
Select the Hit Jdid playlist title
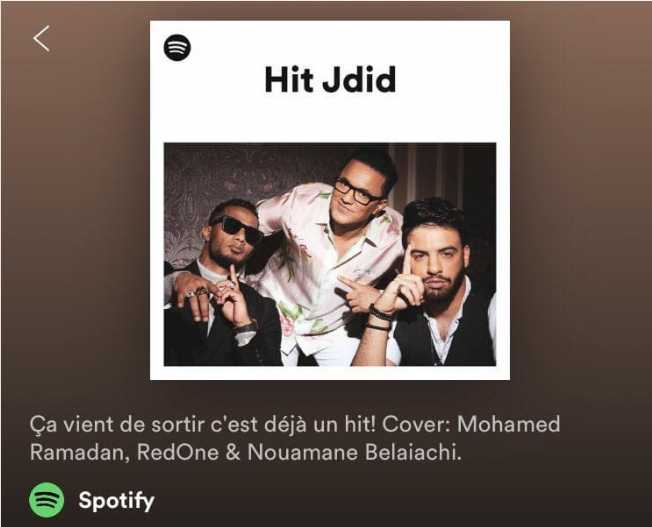(x=330, y=79)
